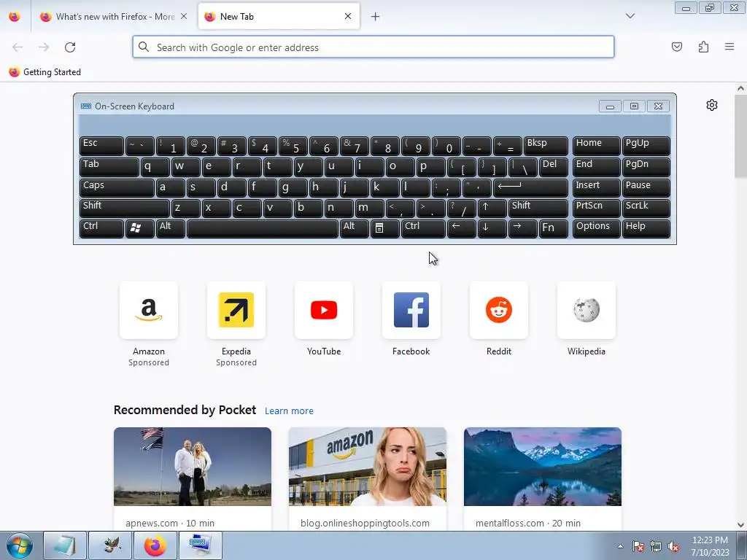
Task: Go back with the back arrow
Action: (x=18, y=47)
